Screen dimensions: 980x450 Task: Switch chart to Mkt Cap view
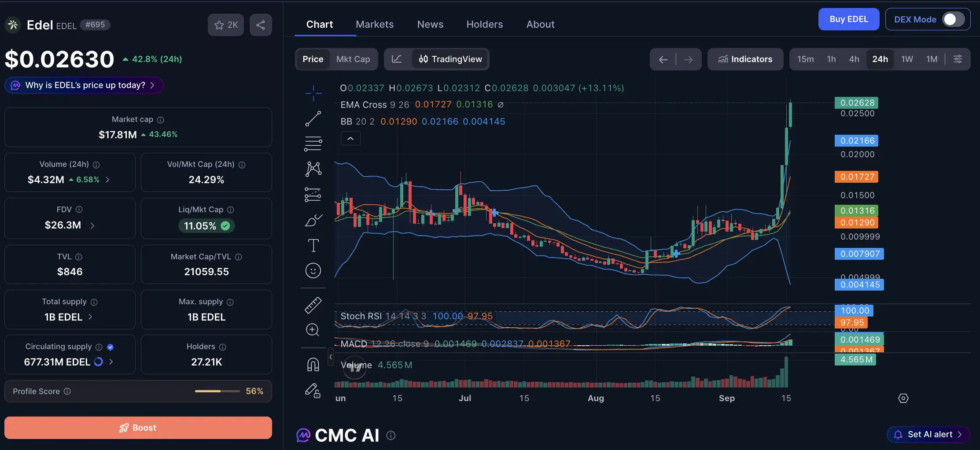(x=353, y=59)
